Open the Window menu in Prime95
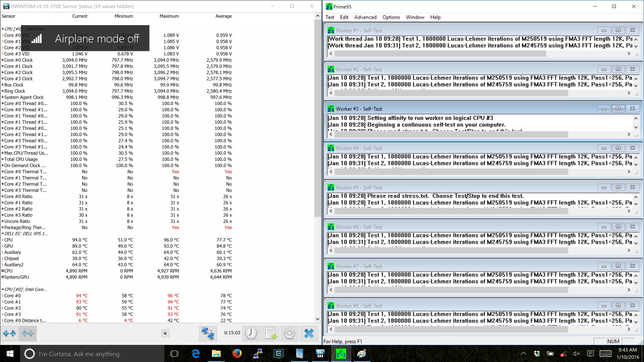The height and width of the screenshot is (362, 644). [x=415, y=17]
